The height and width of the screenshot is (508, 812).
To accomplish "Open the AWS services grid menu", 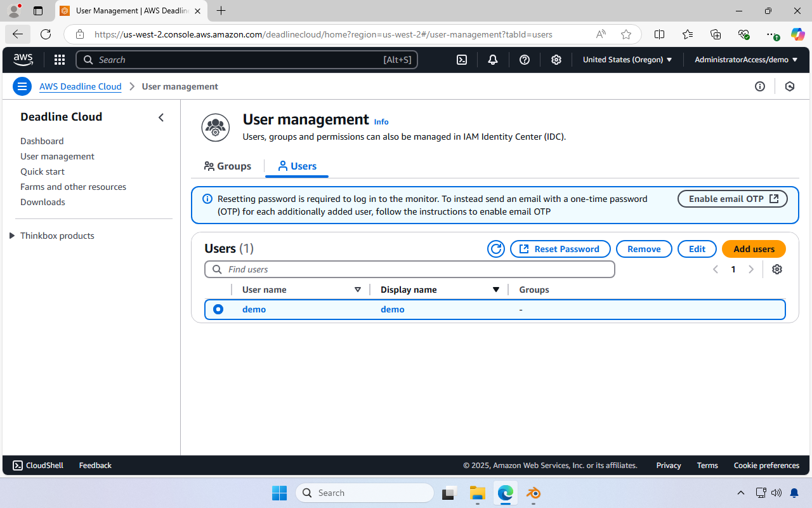I will click(59, 59).
